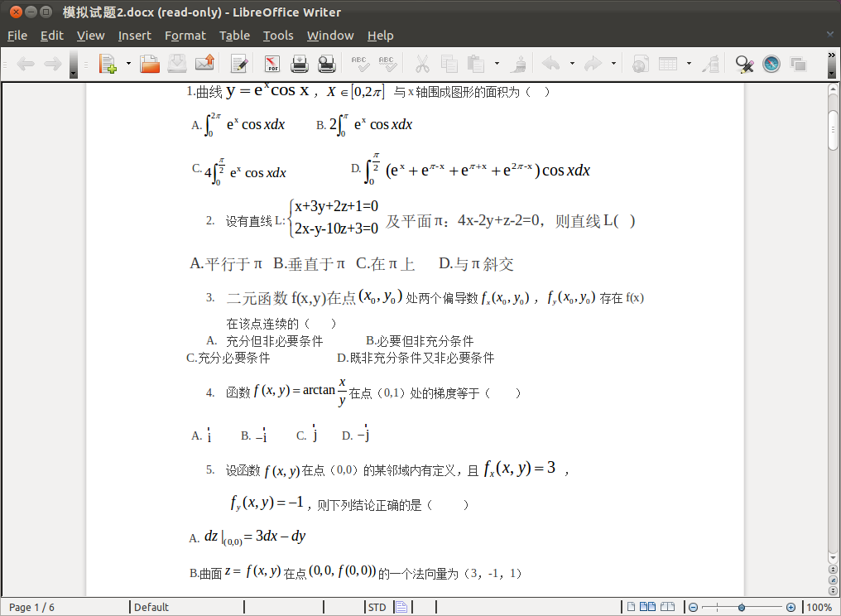This screenshot has width=841, height=616.
Task: Toggle STD selection mode in status bar
Action: pos(377,607)
